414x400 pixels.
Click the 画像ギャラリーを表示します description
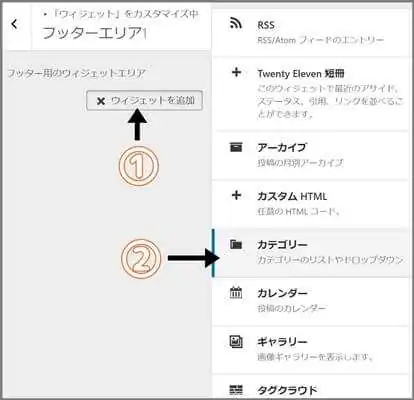pyautogui.click(x=315, y=357)
